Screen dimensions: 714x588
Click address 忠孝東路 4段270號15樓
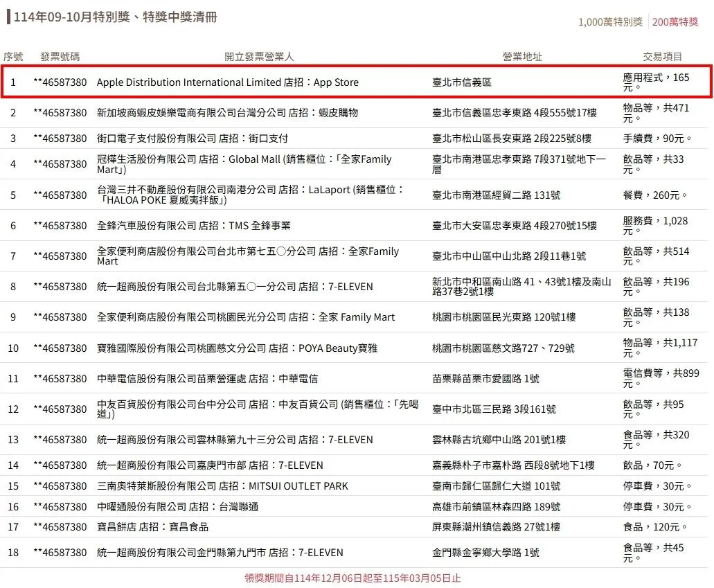pos(515,226)
